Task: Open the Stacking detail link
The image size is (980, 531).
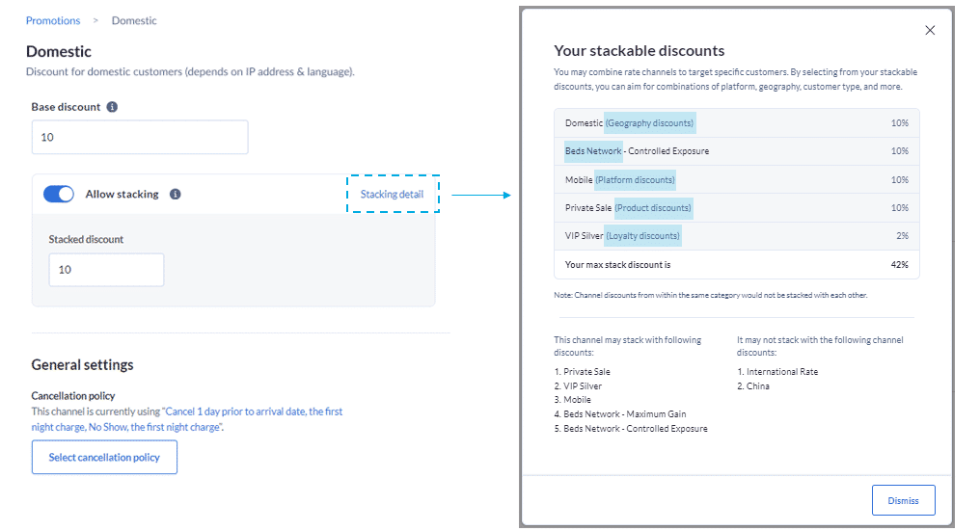Action: pyautogui.click(x=392, y=194)
